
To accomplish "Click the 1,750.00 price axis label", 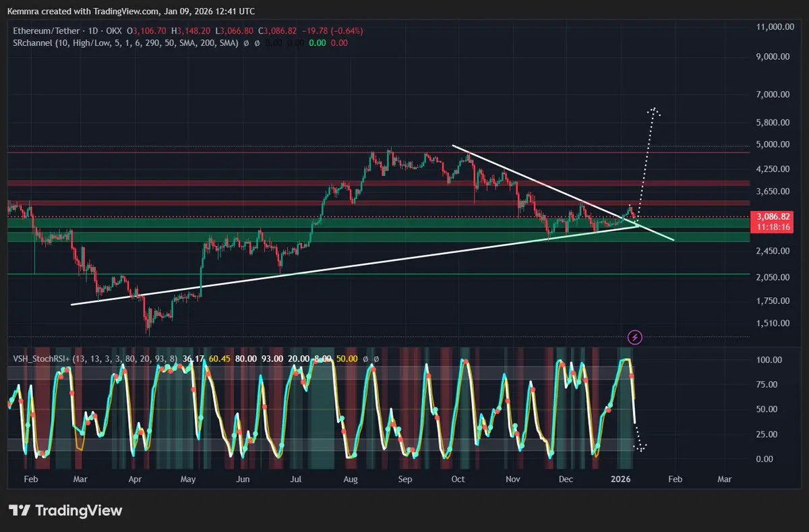I will (x=773, y=301).
